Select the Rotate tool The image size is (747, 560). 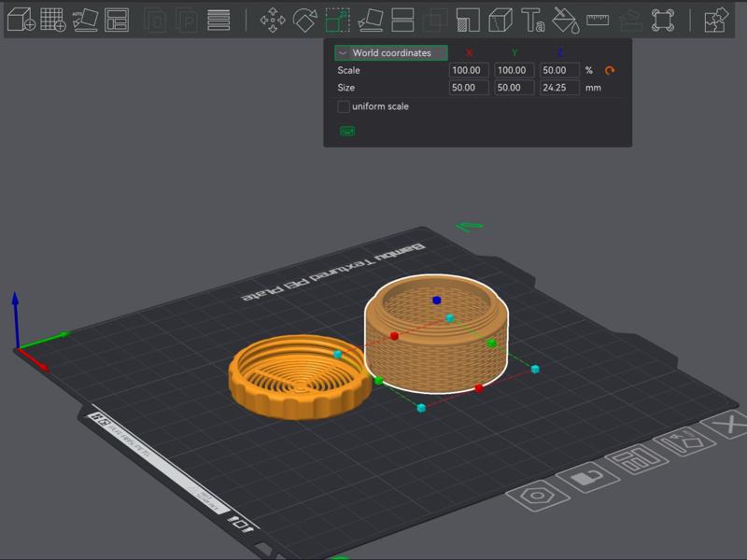pos(305,19)
